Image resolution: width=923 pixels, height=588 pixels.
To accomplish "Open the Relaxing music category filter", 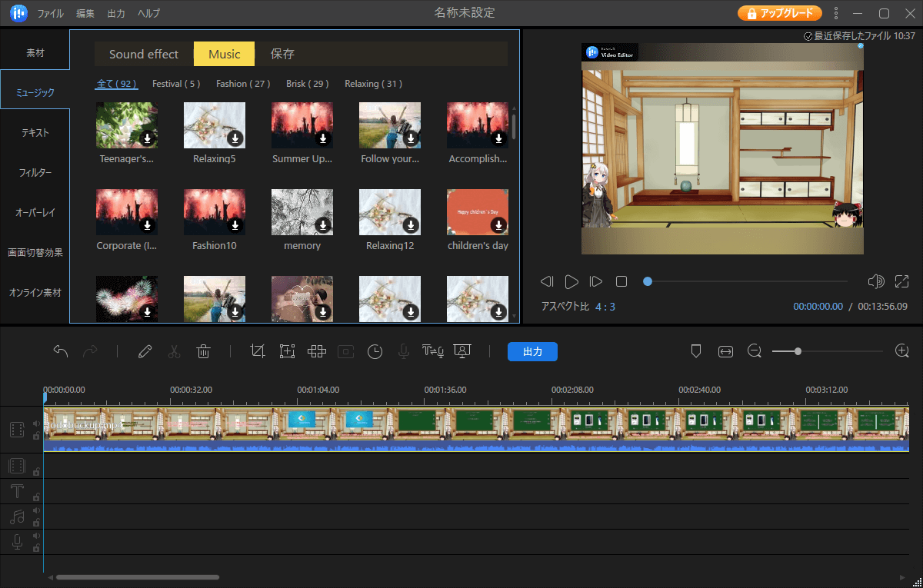I will pos(373,83).
